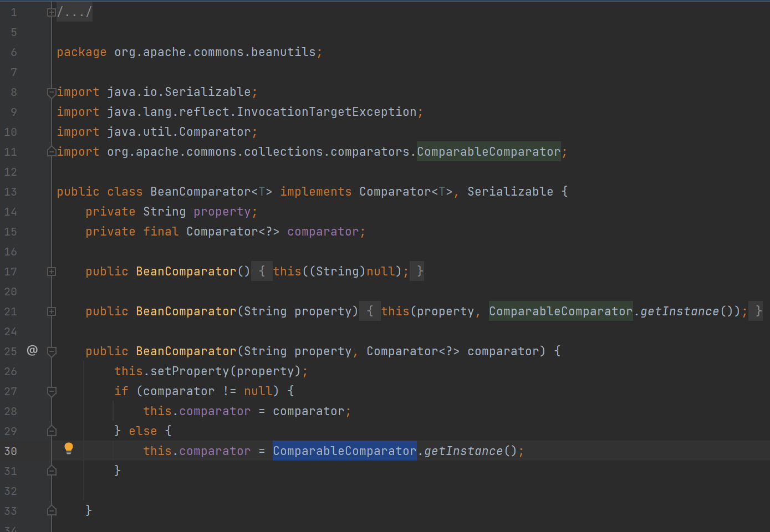Click line number 30 in the gutter

pos(11,451)
